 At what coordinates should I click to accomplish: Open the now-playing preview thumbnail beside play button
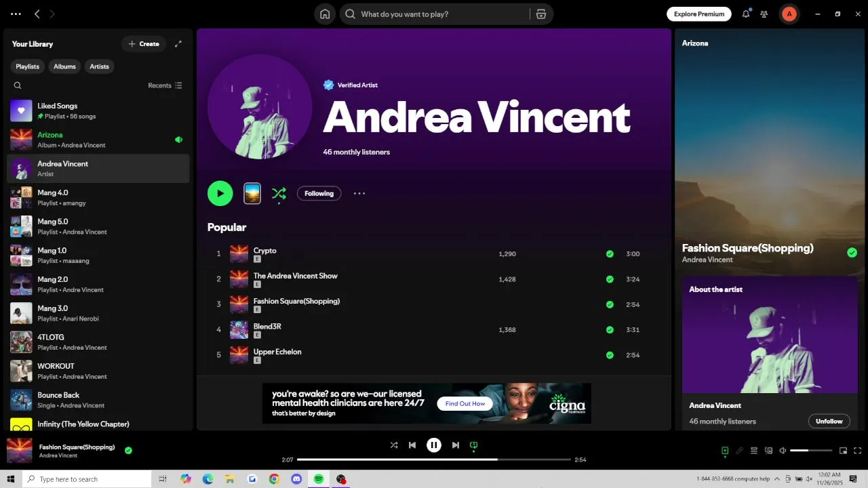[252, 193]
